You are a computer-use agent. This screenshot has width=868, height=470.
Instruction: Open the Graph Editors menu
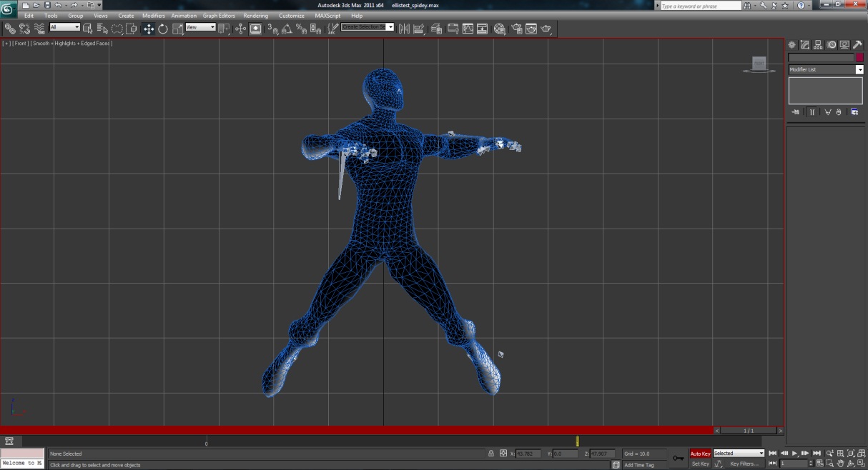(219, 16)
